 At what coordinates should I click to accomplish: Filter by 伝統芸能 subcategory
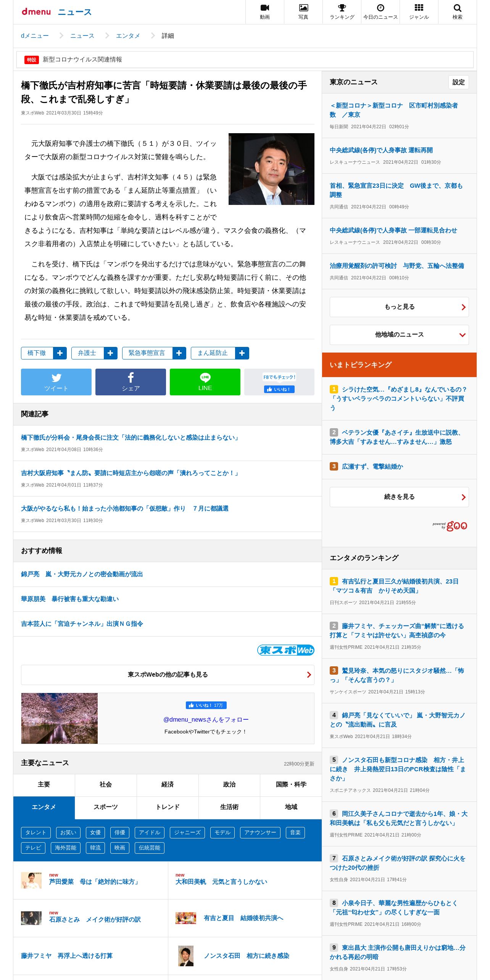pos(150,848)
